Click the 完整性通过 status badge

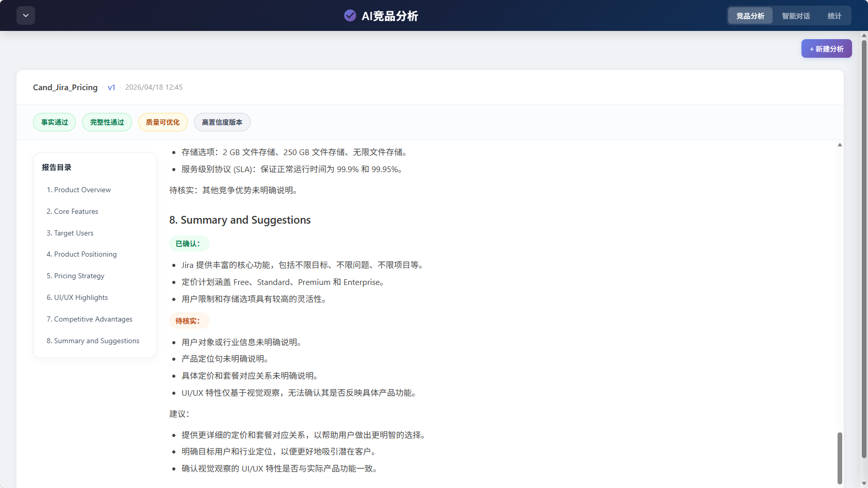[107, 122]
